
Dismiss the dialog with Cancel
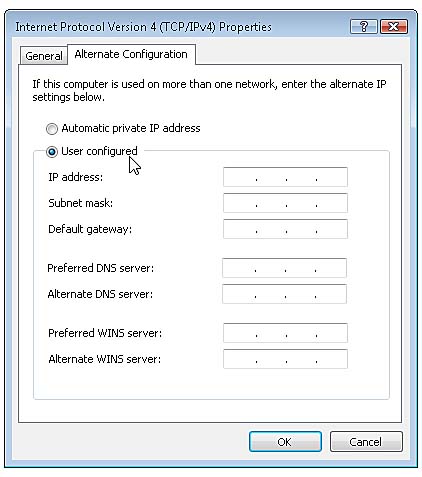(x=366, y=442)
